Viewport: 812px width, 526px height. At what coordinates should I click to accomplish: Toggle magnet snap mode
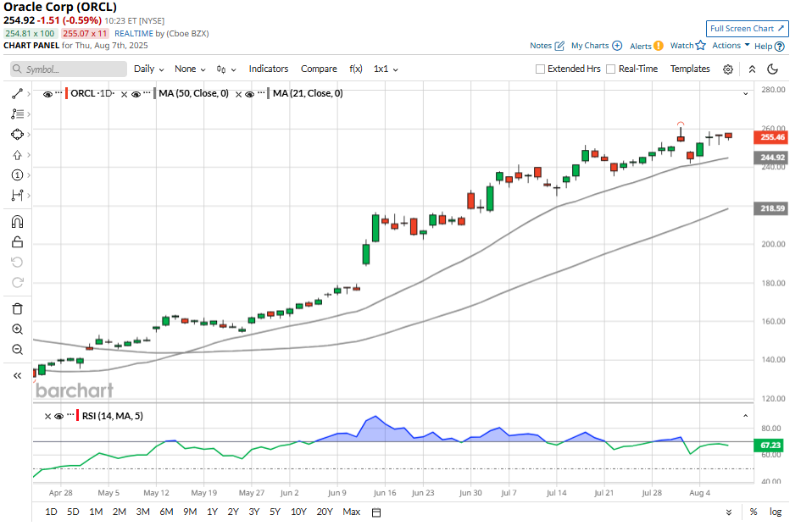click(x=17, y=222)
